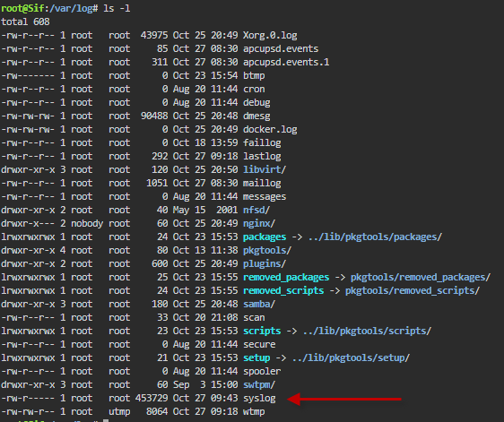
Task: Select the apcupsd.events.1 file name
Action: pyautogui.click(x=286, y=62)
